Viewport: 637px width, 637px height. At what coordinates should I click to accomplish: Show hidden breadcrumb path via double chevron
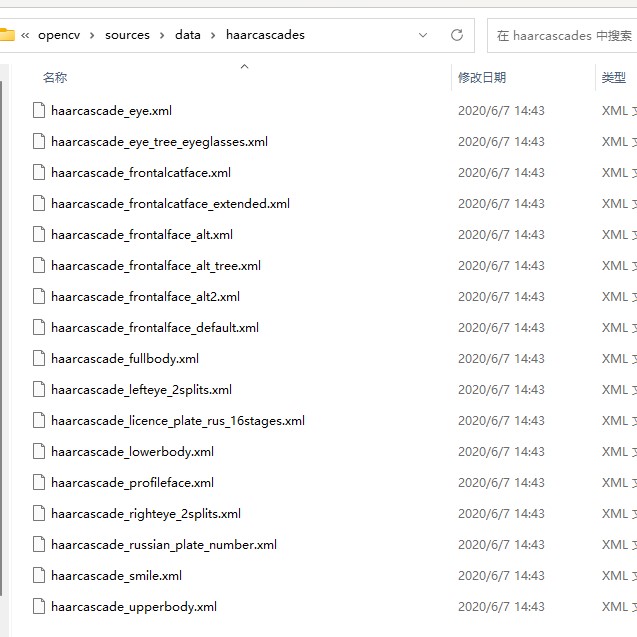click(x=25, y=35)
